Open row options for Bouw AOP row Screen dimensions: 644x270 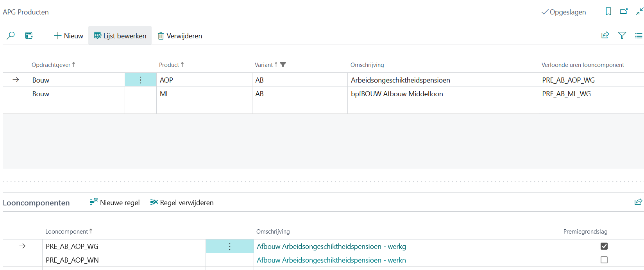141,80
